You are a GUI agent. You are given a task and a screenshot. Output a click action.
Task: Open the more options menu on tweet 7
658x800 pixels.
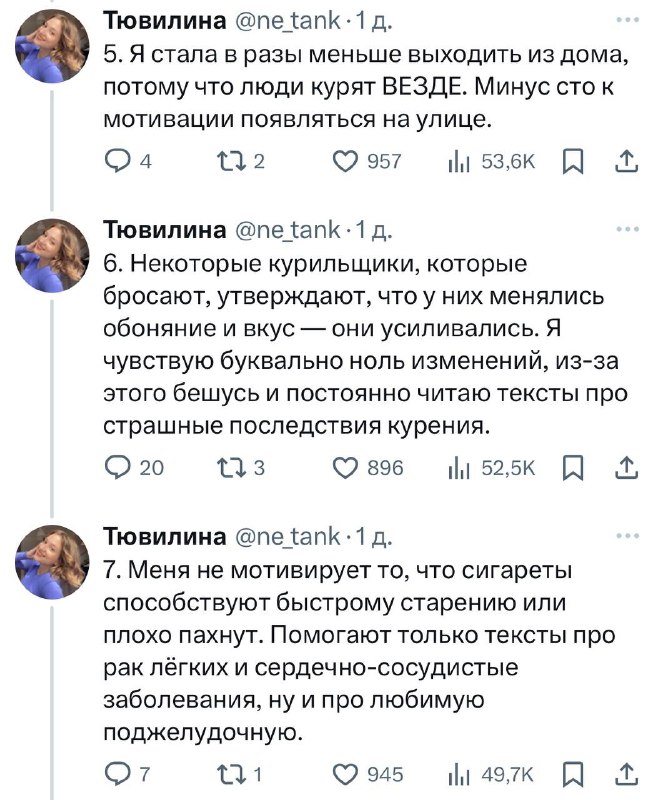pyautogui.click(x=627, y=536)
